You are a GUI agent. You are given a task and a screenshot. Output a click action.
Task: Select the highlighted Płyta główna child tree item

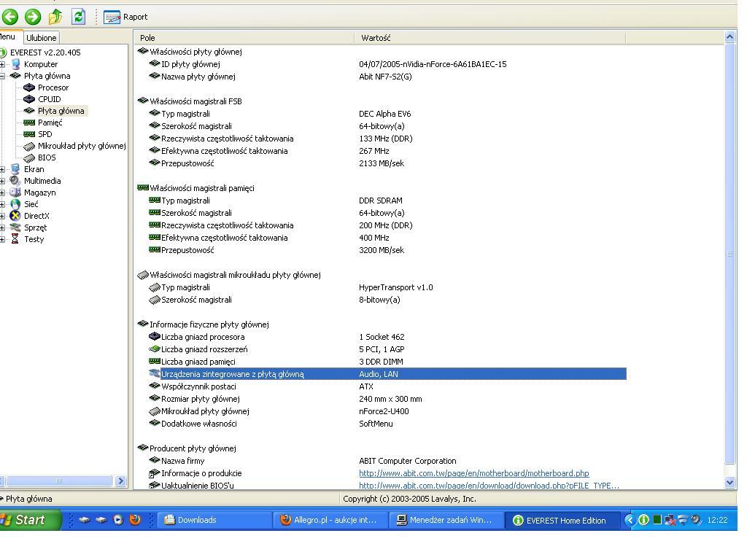[61, 111]
